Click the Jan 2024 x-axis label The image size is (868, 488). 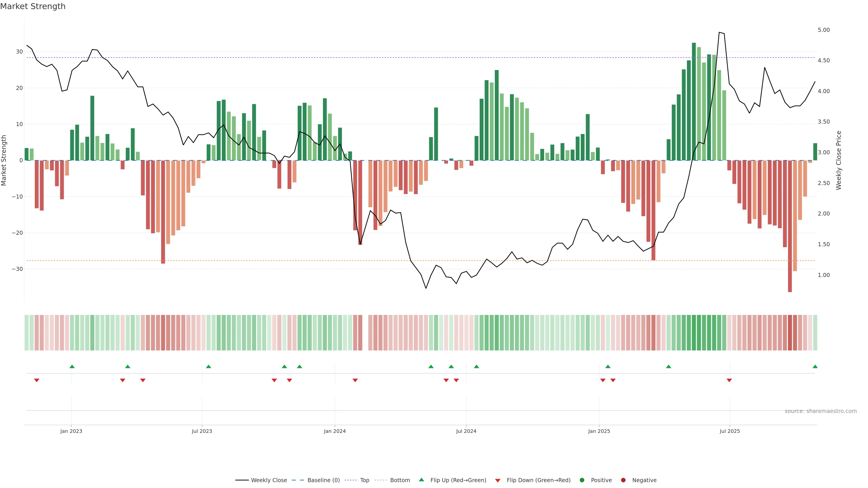click(x=335, y=431)
